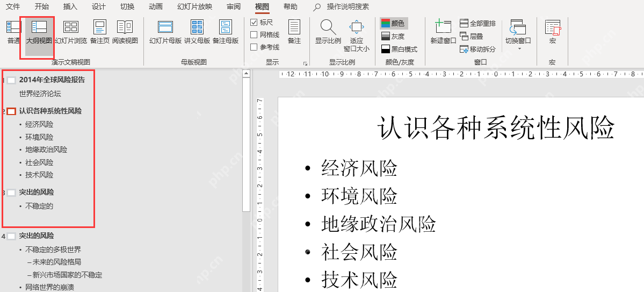Open the Animations tab (动画)
The height and width of the screenshot is (292, 644).
click(156, 6)
